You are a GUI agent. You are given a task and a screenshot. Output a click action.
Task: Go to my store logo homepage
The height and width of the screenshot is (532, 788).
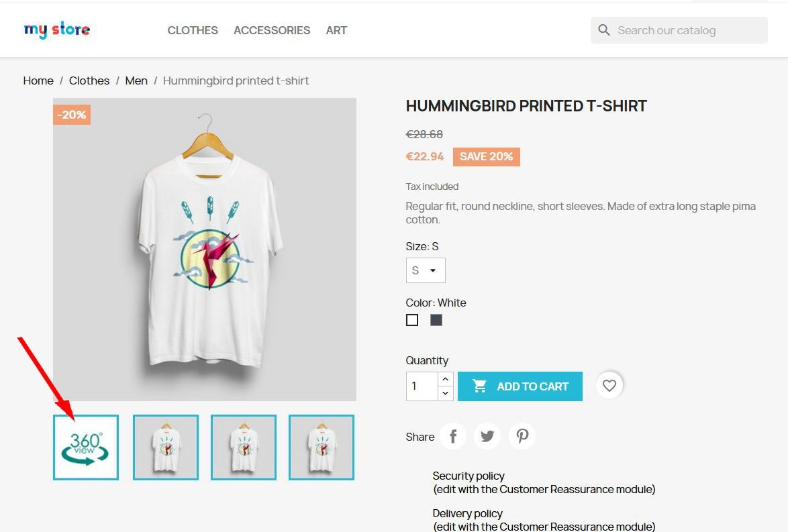pyautogui.click(x=57, y=30)
